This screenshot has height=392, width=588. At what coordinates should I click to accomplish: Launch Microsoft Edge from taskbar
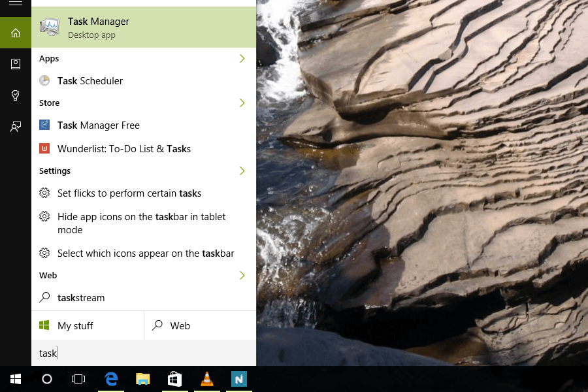tap(111, 379)
